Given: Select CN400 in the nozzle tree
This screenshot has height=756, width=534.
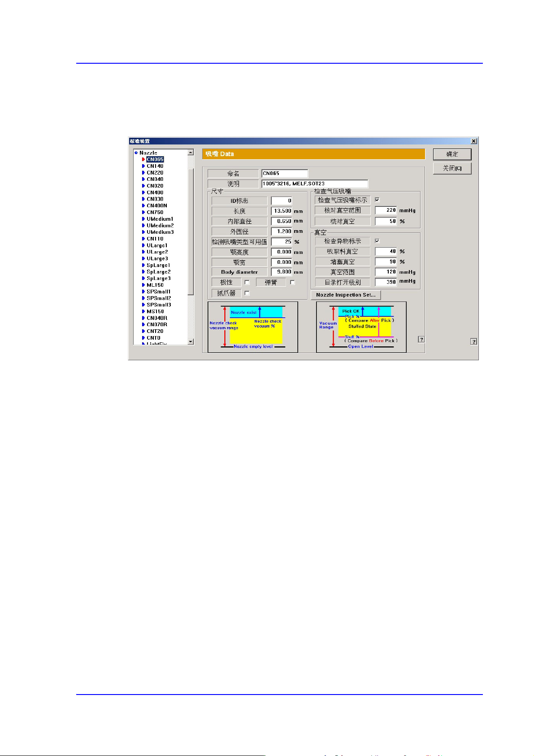Looking at the screenshot, I should click(x=155, y=192).
